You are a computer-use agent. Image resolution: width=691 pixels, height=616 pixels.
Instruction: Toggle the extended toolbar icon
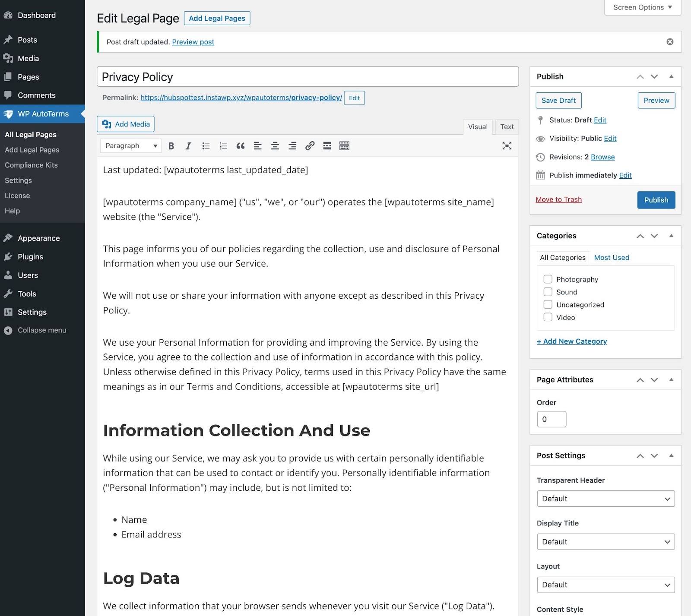pos(344,146)
